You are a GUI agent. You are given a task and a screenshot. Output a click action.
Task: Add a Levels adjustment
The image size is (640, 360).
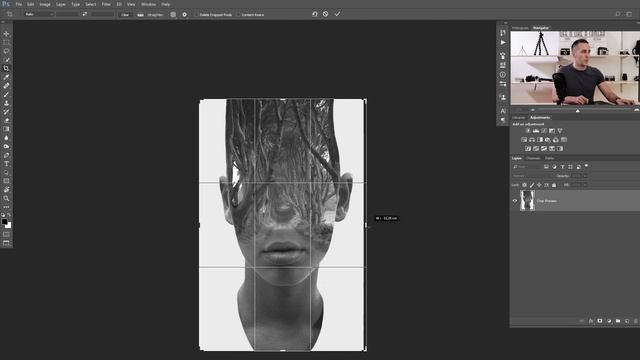536,131
